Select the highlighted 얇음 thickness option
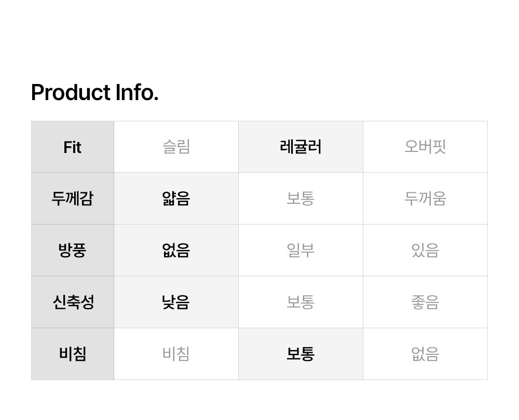The width and height of the screenshot is (519, 420). 176,199
